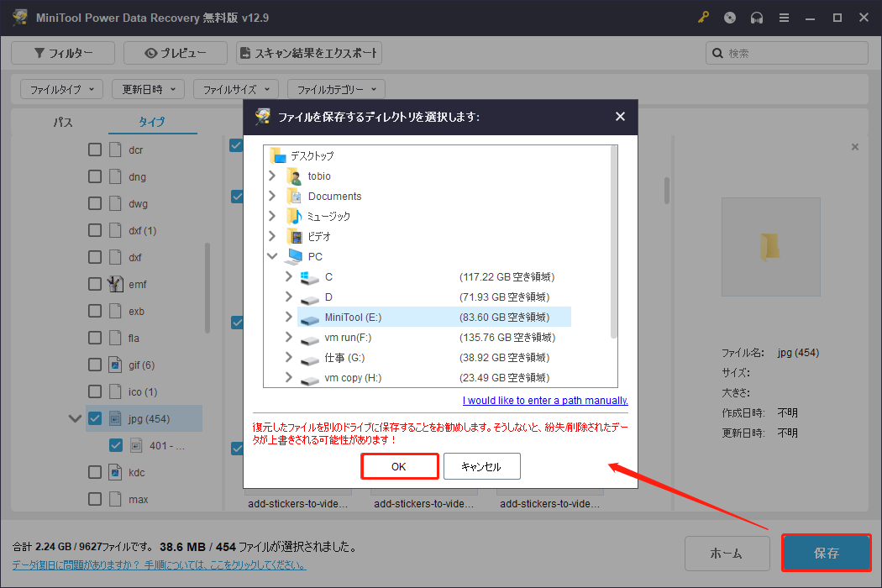Confirm with the OK button

pyautogui.click(x=399, y=466)
